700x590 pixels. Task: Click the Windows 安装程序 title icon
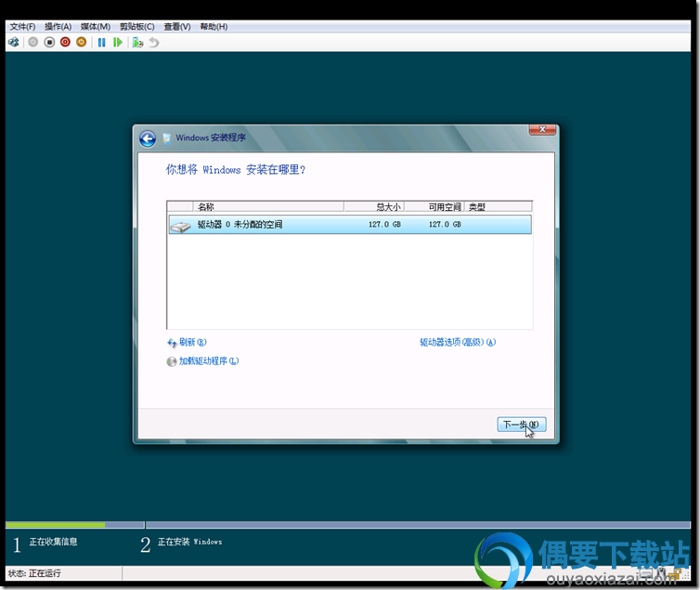coord(166,138)
